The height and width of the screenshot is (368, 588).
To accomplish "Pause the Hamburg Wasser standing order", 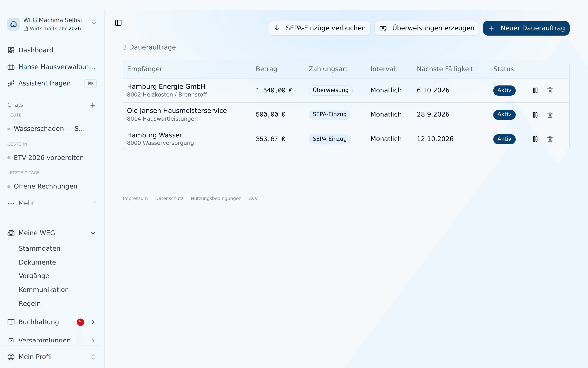I will [535, 139].
